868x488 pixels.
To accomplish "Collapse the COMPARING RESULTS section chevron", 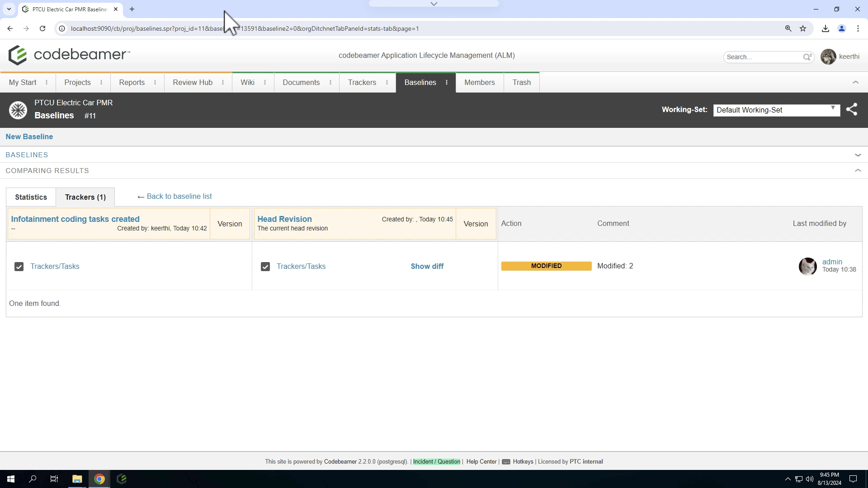I will [858, 170].
